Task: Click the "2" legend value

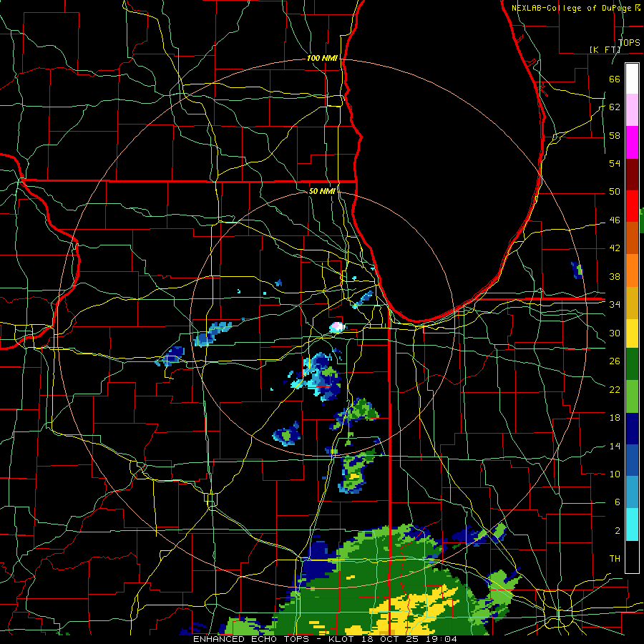Action: click(x=617, y=531)
